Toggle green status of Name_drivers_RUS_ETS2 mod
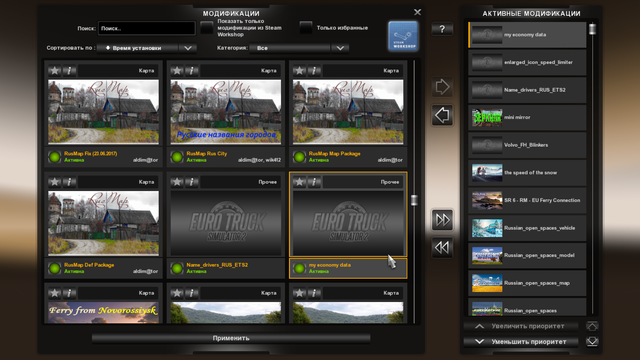The height and width of the screenshot is (360, 640). pyautogui.click(x=177, y=268)
